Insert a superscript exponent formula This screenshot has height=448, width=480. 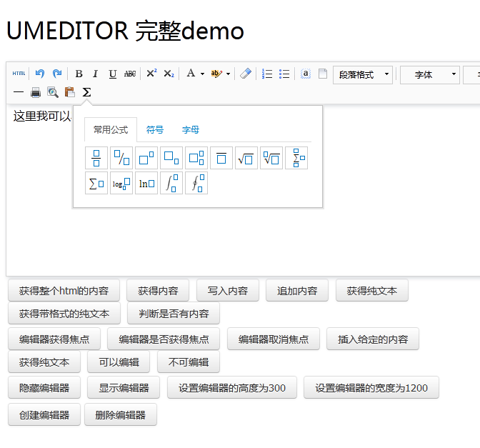pyautogui.click(x=146, y=158)
